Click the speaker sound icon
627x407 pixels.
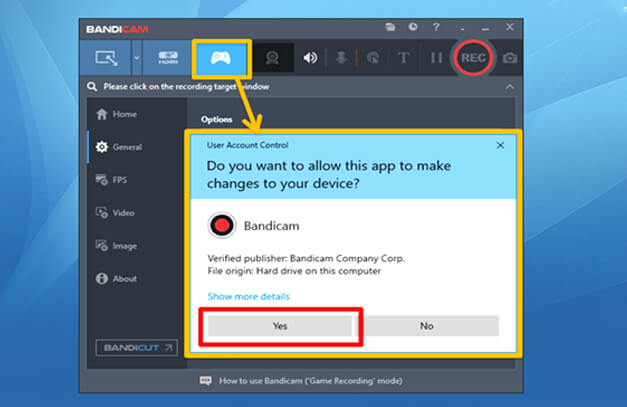[x=310, y=58]
